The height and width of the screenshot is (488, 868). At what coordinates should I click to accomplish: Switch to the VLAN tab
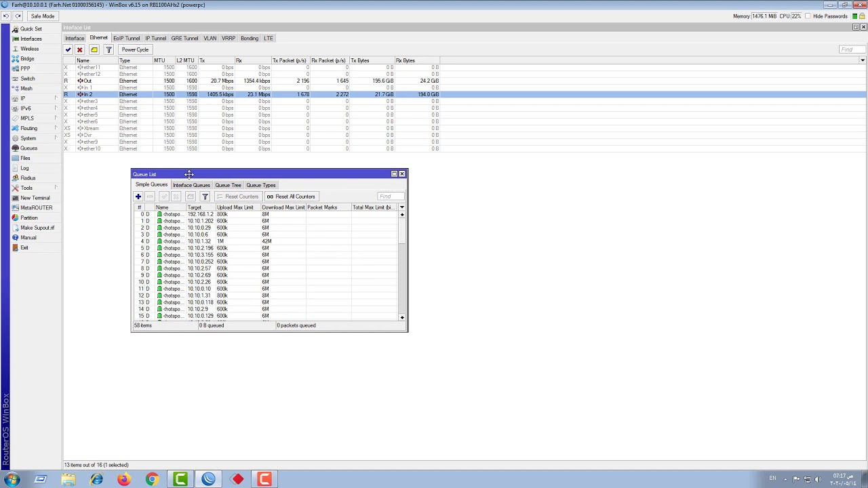pos(210,39)
